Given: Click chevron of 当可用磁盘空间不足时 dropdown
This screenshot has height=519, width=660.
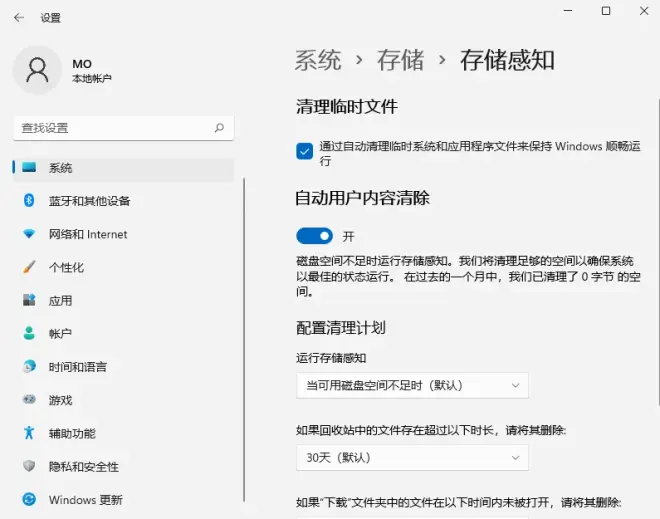Looking at the screenshot, I should click(x=515, y=385).
